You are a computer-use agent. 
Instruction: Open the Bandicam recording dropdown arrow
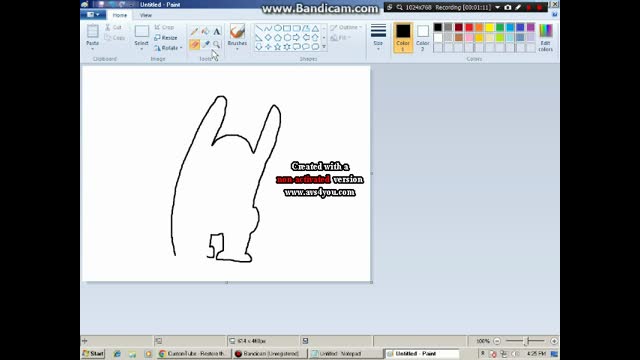498,7
